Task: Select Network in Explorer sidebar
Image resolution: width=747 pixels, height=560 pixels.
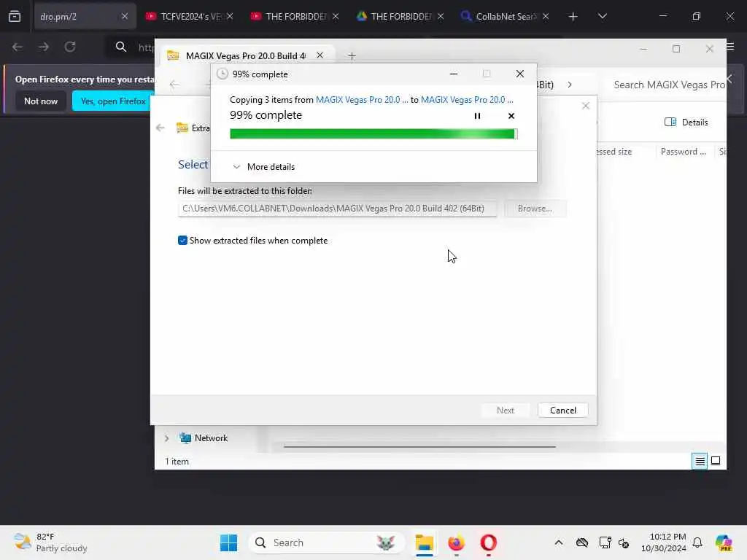Action: [211, 438]
